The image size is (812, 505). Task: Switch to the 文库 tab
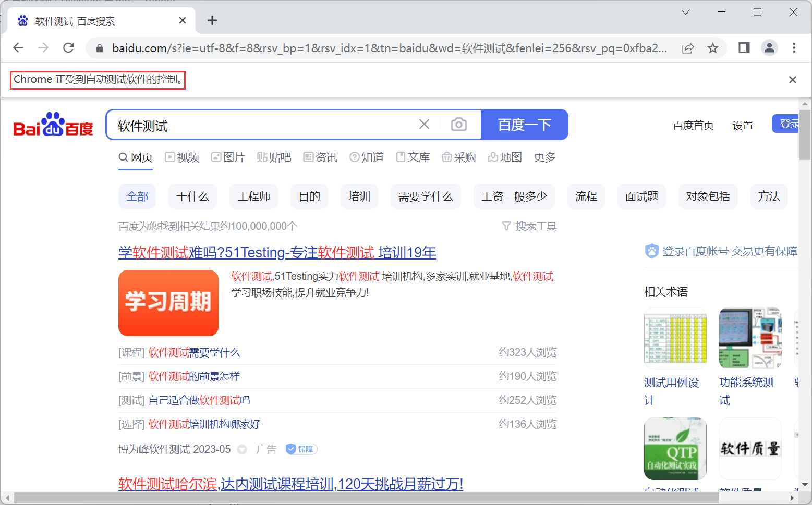point(413,157)
